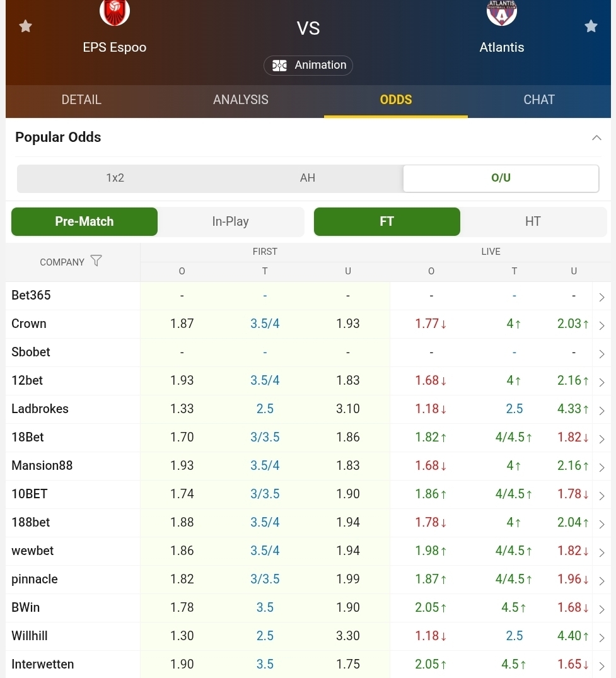Open Ladbrokes odds details arrow

point(601,411)
